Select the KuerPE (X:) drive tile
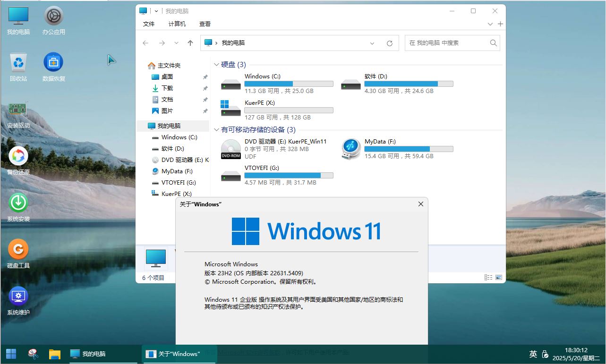 (277, 110)
